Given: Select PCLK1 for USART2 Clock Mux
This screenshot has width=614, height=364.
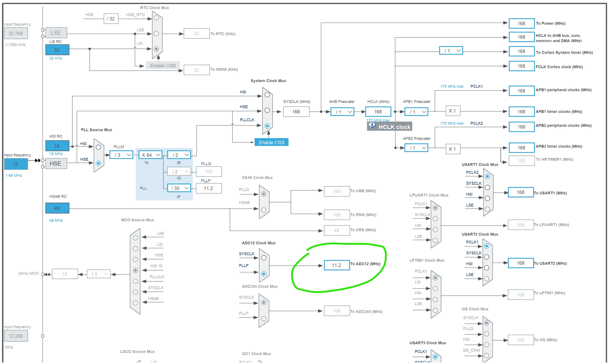Looking at the screenshot, I should click(487, 246).
